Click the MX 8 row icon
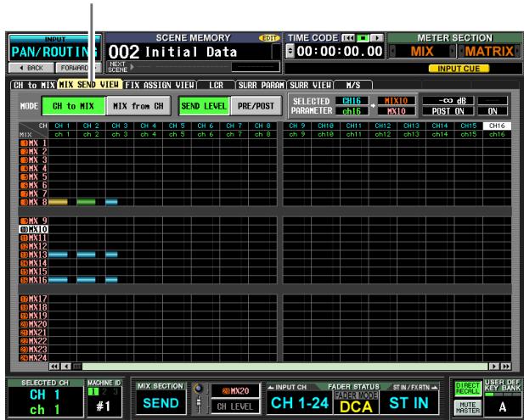 pos(24,202)
